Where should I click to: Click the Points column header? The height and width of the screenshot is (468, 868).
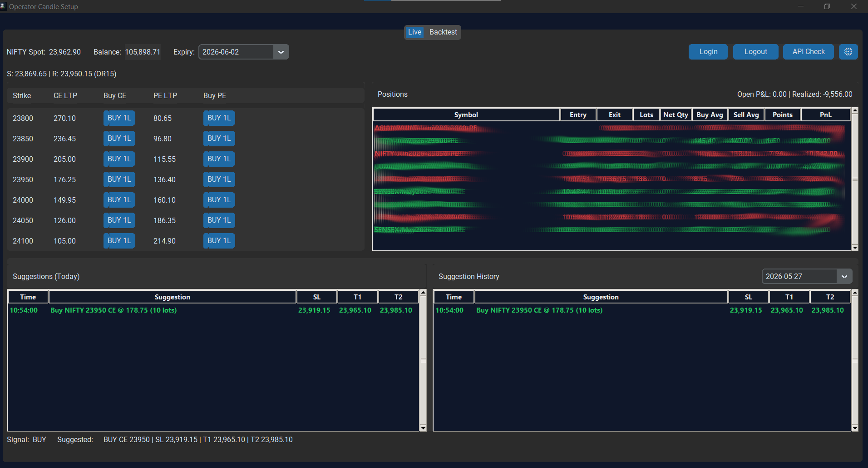[x=783, y=115]
